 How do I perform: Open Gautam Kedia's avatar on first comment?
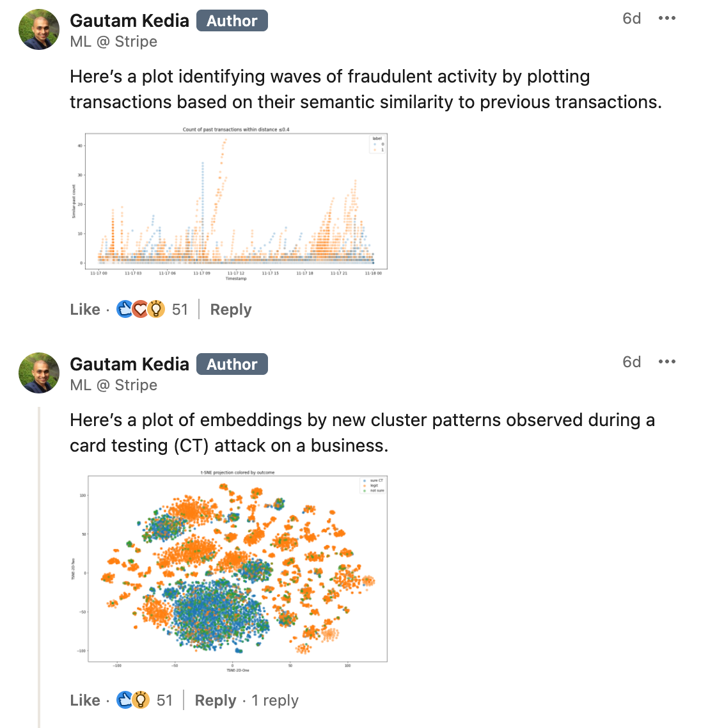coord(39,29)
